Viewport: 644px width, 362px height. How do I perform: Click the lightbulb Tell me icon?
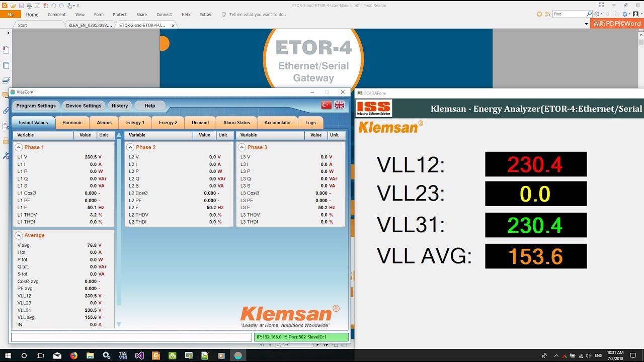(224, 15)
